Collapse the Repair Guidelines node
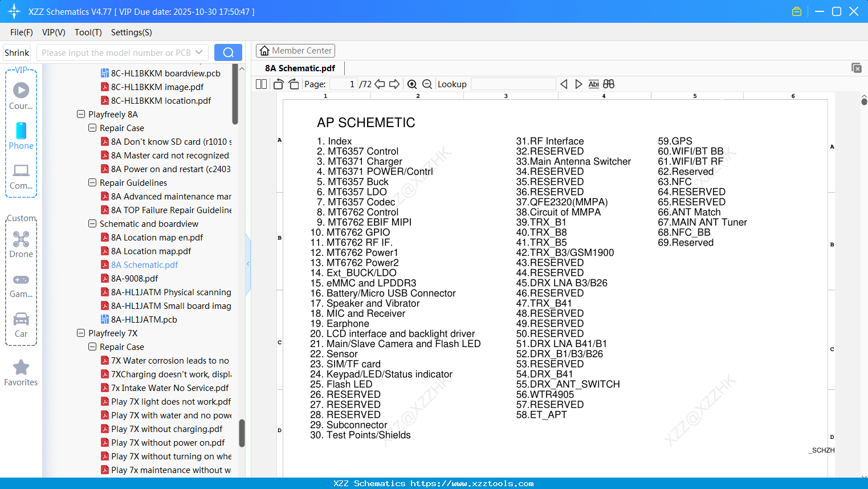This screenshot has height=489, width=868. pos(92,182)
